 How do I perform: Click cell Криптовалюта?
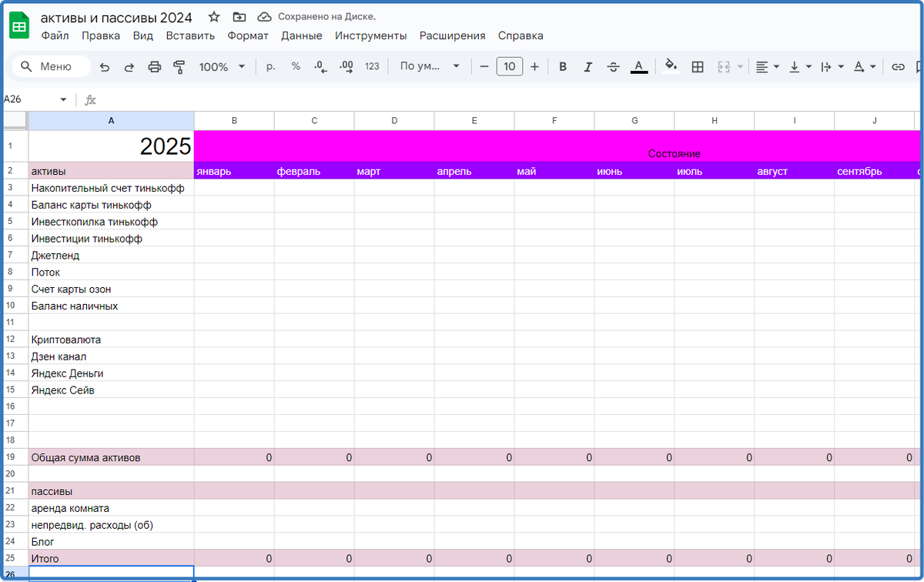(x=111, y=339)
